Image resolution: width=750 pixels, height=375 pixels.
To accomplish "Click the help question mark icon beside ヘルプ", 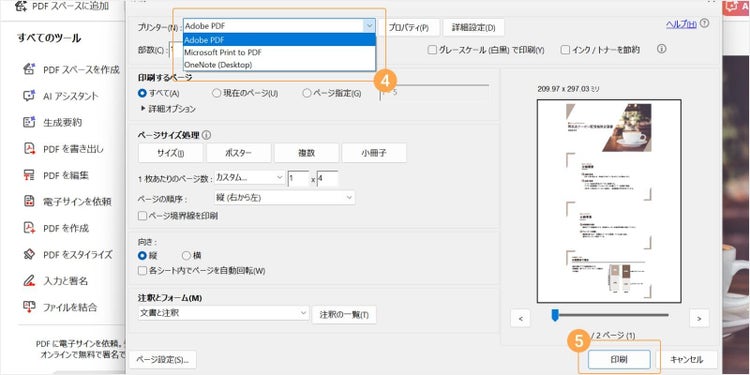I will point(705,23).
